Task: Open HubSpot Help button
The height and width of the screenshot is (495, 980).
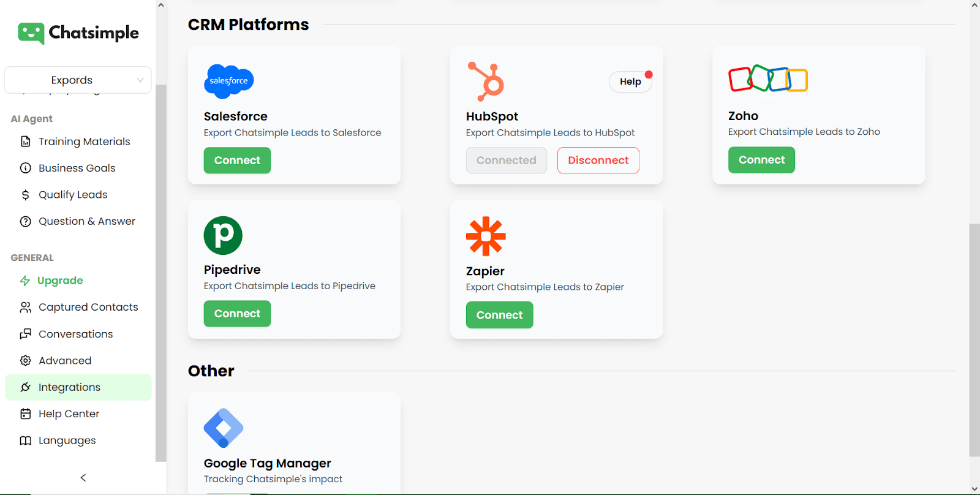Action: pos(630,81)
